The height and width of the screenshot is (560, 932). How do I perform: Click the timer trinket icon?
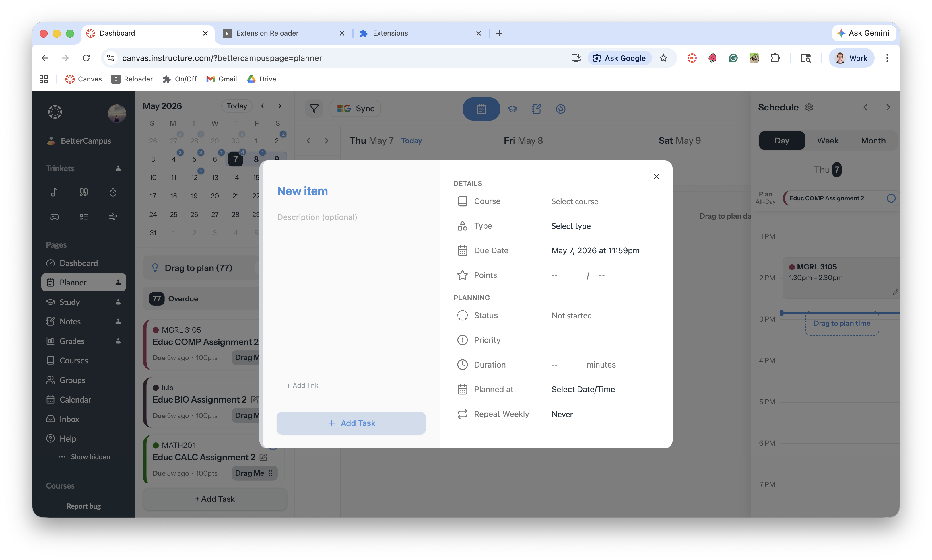pos(113,192)
